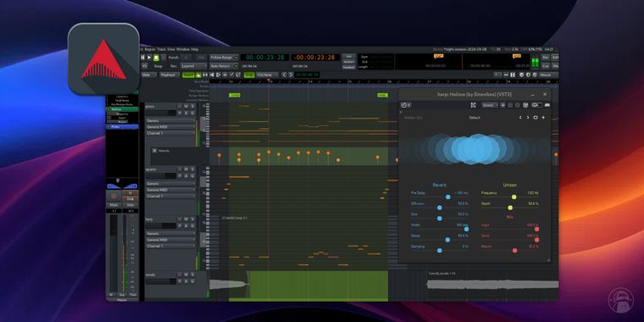Go to previous Hollow preset arrow
Image resolution: width=644 pixels, height=322 pixels.
520,118
